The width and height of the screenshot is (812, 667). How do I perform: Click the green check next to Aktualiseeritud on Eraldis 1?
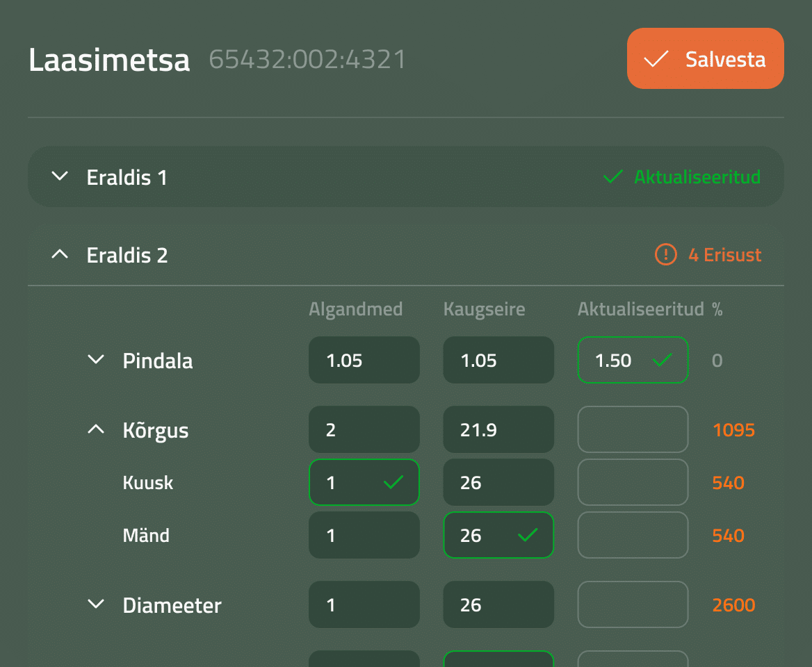coord(612,176)
